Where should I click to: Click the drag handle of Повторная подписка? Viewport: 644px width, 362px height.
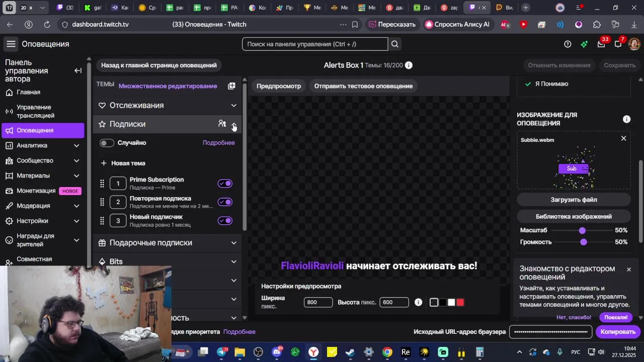pyautogui.click(x=102, y=202)
